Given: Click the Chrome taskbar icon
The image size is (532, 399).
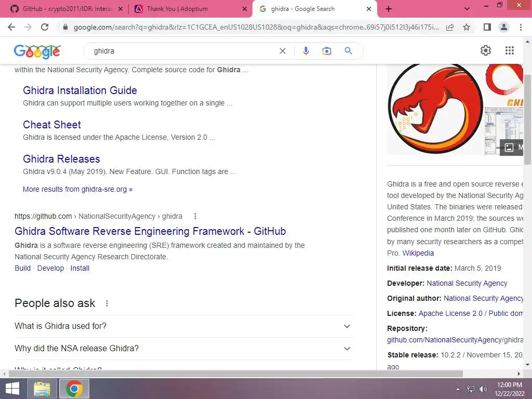Looking at the screenshot, I should 74,389.
